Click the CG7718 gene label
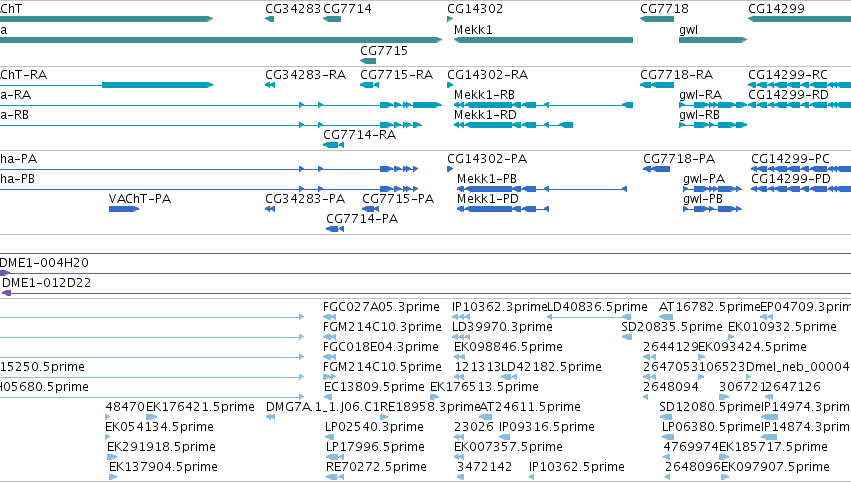The height and width of the screenshot is (482, 851). pyautogui.click(x=664, y=9)
